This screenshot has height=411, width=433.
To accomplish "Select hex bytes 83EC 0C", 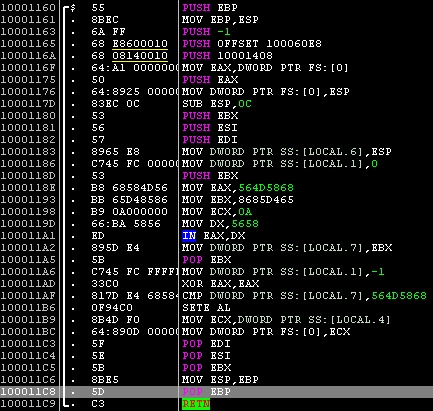I will tap(115, 104).
